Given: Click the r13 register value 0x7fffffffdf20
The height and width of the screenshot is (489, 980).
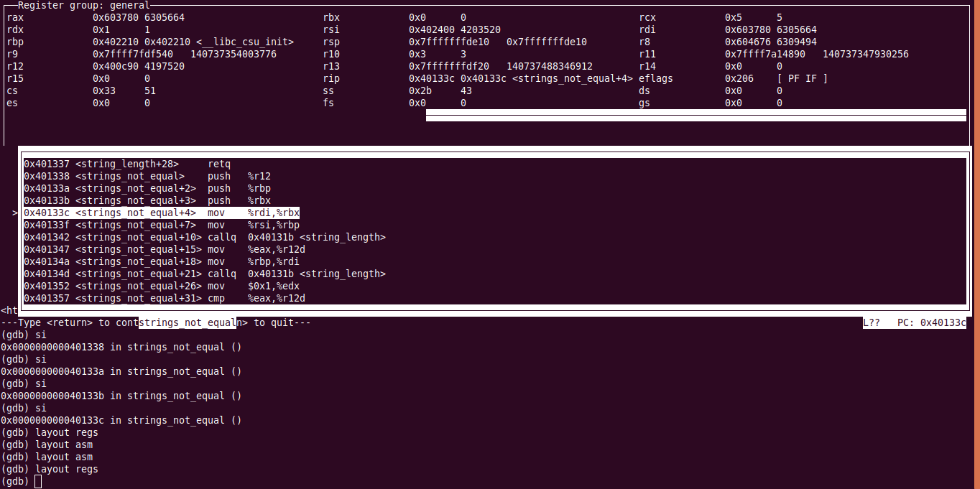Looking at the screenshot, I should coord(449,66).
